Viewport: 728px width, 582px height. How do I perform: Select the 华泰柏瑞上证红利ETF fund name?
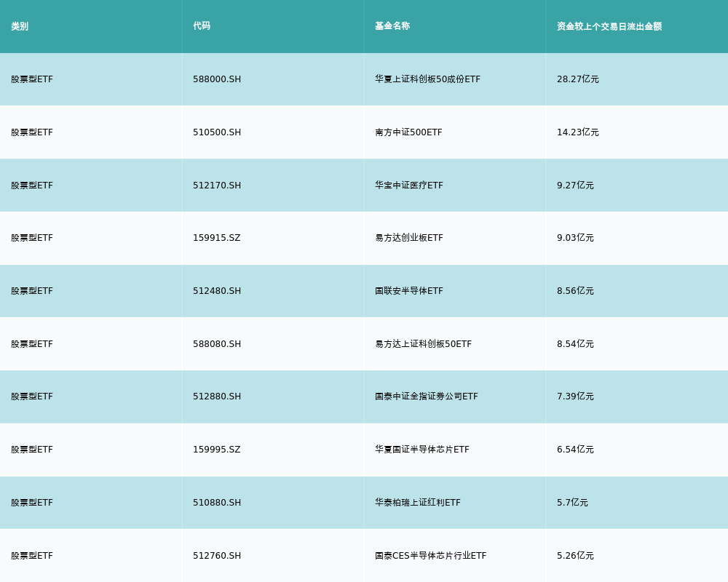[416, 503]
